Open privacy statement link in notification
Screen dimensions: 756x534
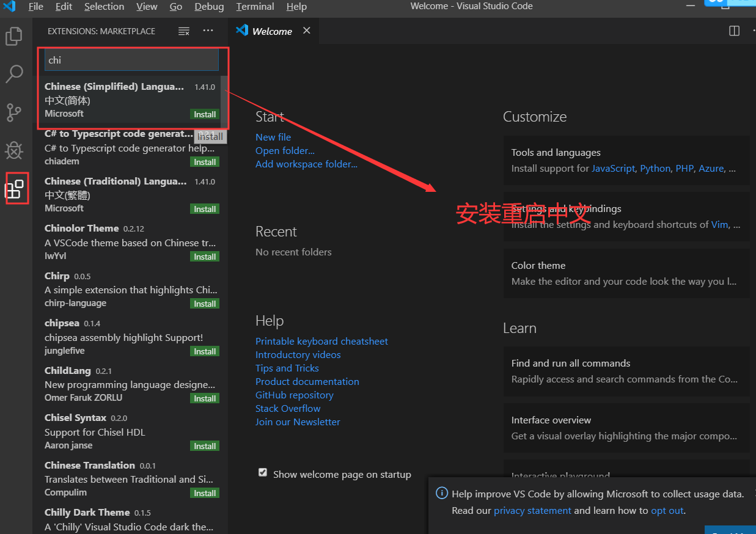click(x=532, y=511)
